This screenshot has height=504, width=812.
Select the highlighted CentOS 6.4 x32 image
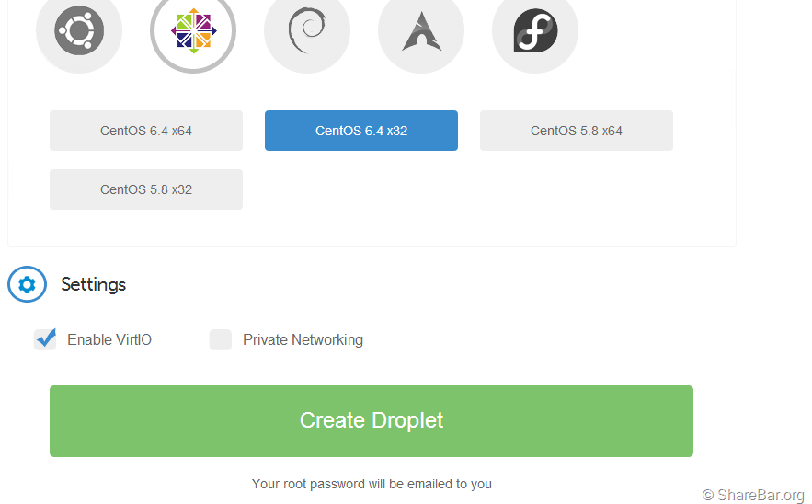[361, 131]
